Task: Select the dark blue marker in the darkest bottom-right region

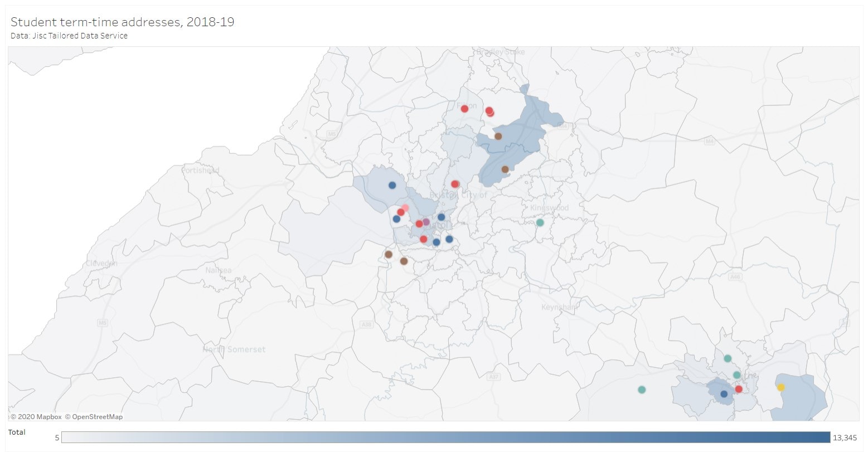Action: pos(724,394)
